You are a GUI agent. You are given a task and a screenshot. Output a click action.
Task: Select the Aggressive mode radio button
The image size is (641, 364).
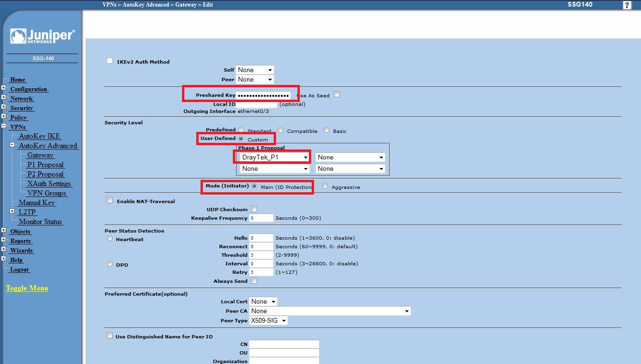pos(325,187)
